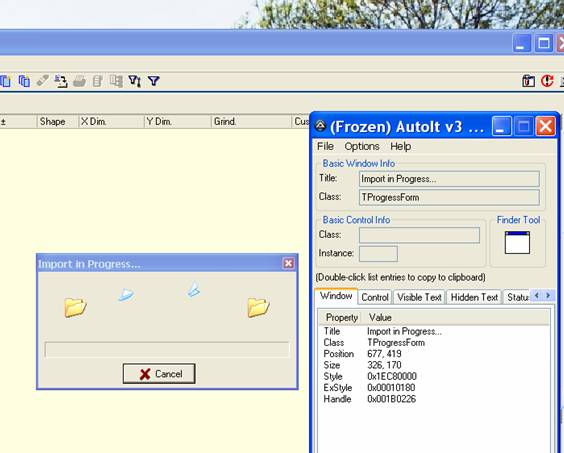Viewport: 564px width, 453px height.
Task: Close the Import in Progress dialog
Action: click(x=288, y=263)
